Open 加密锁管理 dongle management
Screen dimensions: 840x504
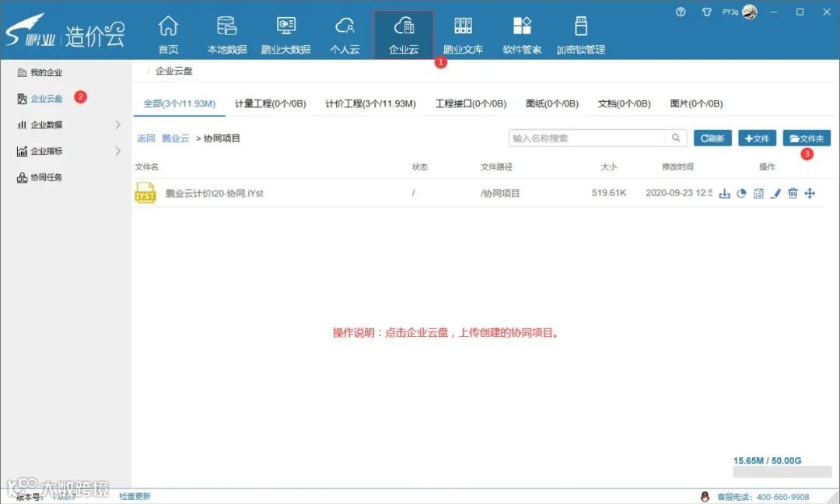click(x=581, y=35)
